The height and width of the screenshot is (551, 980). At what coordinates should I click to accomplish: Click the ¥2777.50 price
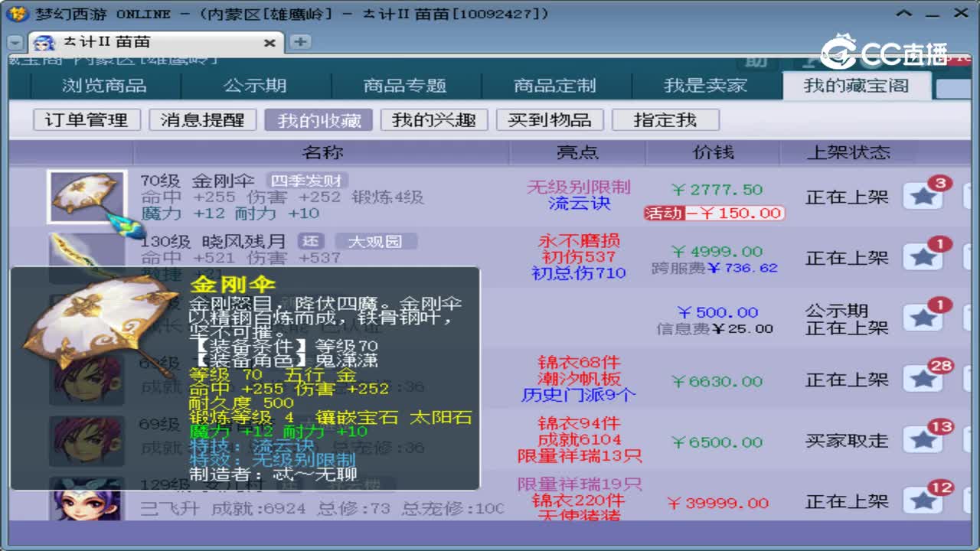(x=717, y=190)
